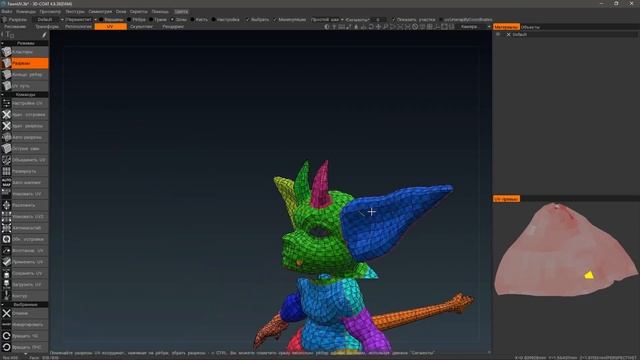
Task: Select the Кластеры cluster mode icon
Action: coord(6,52)
